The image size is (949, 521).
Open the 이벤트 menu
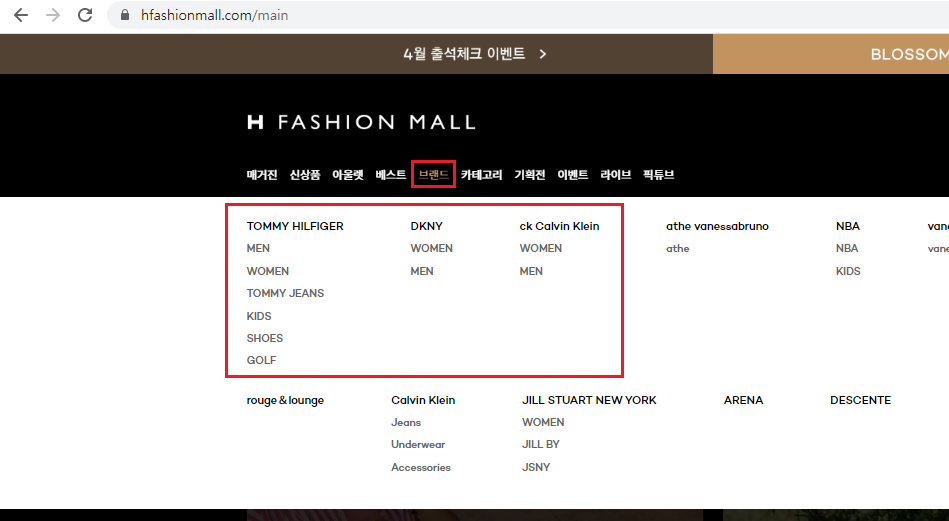pos(573,175)
